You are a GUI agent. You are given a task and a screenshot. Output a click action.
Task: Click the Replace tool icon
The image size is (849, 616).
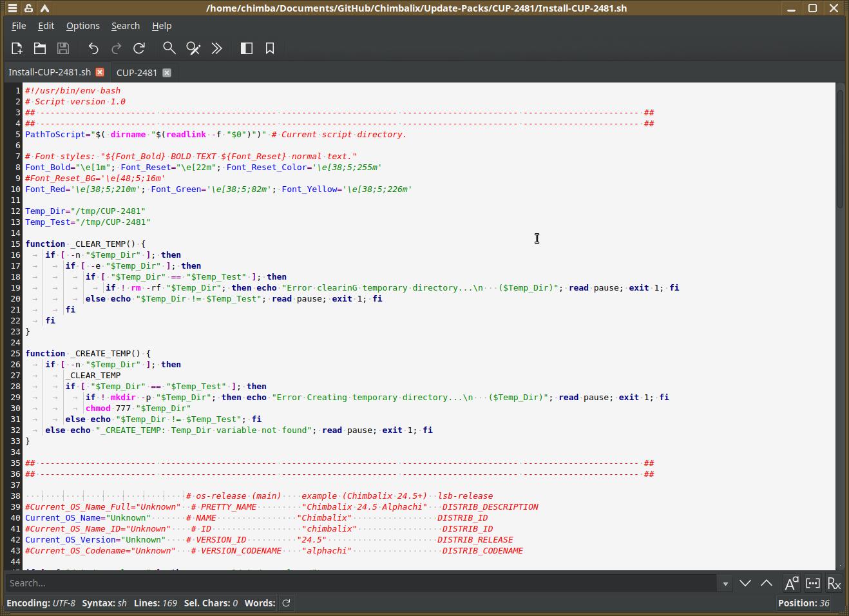click(193, 48)
